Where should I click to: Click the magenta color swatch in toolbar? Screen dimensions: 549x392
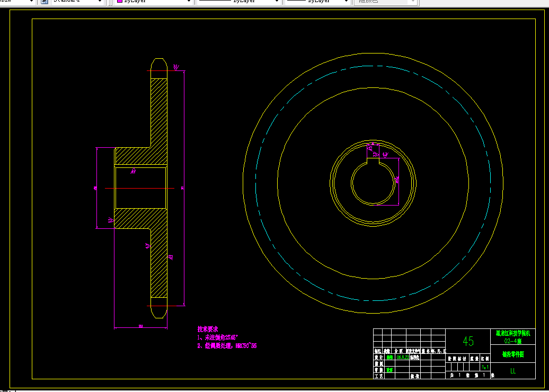(120, 2)
